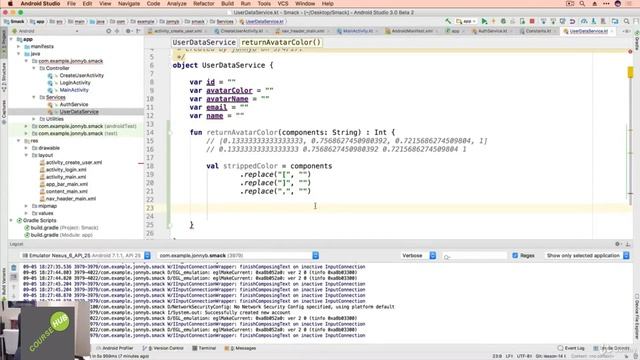Click the Project panel gear settings icon
This screenshot has width=640, height=360.
coord(128,31)
